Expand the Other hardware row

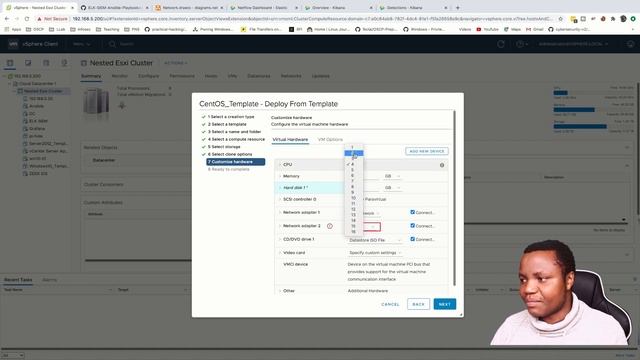(x=280, y=291)
